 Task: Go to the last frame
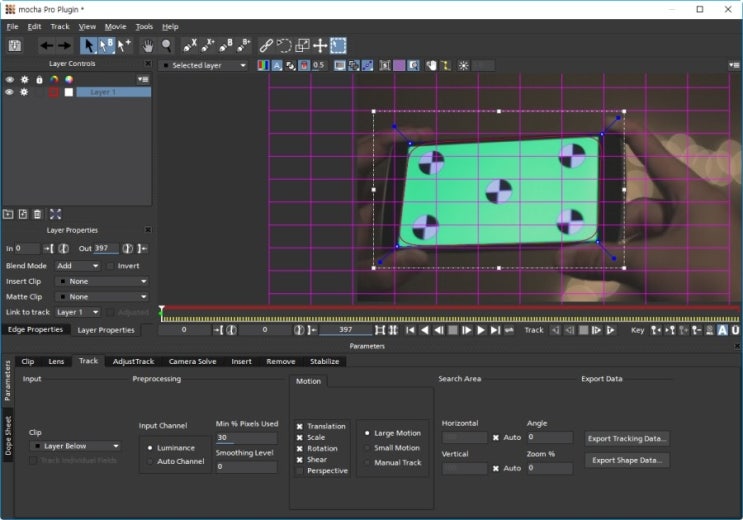tap(495, 330)
